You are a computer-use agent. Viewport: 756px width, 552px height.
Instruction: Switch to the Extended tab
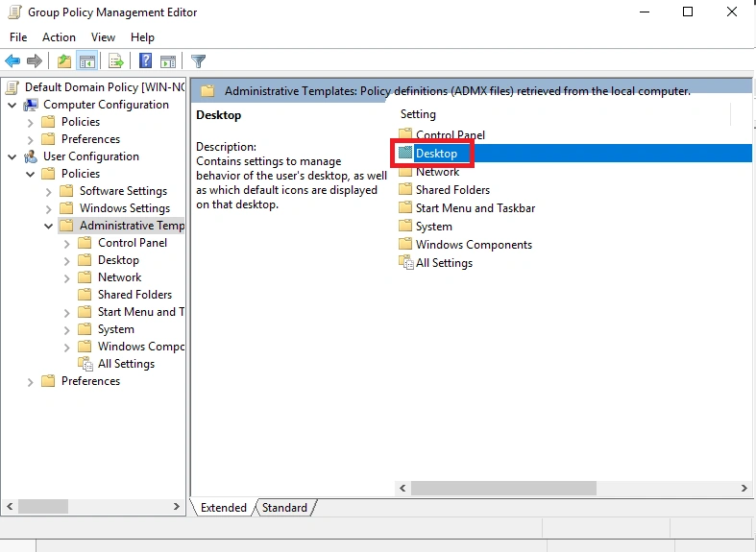pyautogui.click(x=223, y=508)
